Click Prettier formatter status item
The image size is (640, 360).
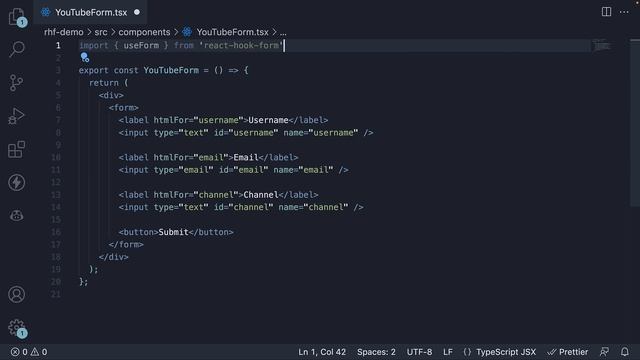[567, 352]
